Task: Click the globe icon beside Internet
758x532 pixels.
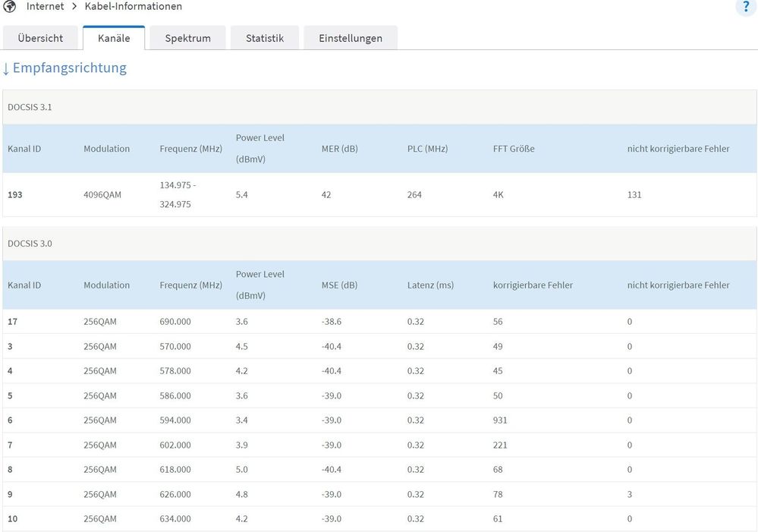Action: 10,7
